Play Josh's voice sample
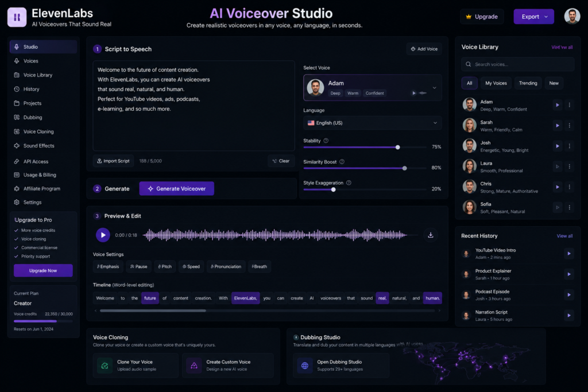Viewport: 588px width, 392px height. (x=557, y=146)
